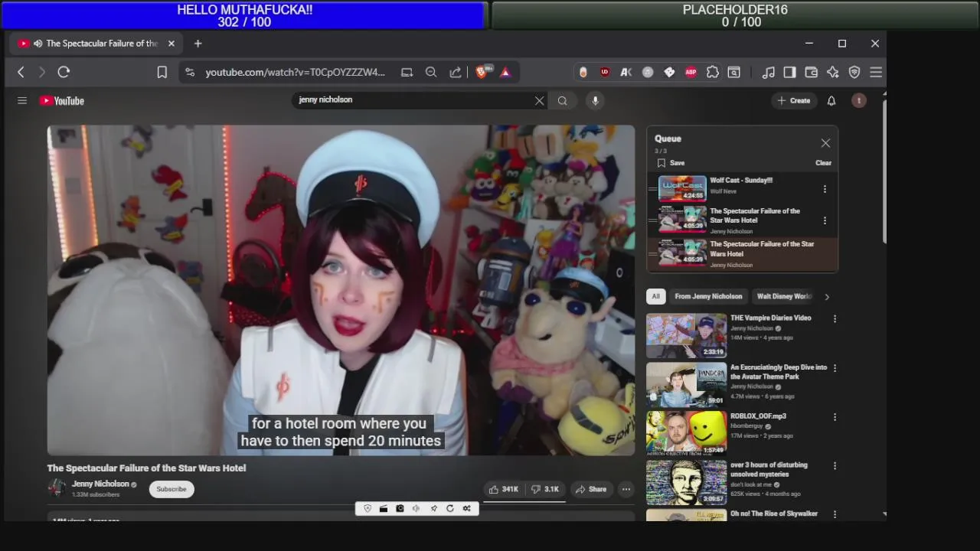Reload the page
Viewport: 980px width, 551px height.
click(x=64, y=72)
